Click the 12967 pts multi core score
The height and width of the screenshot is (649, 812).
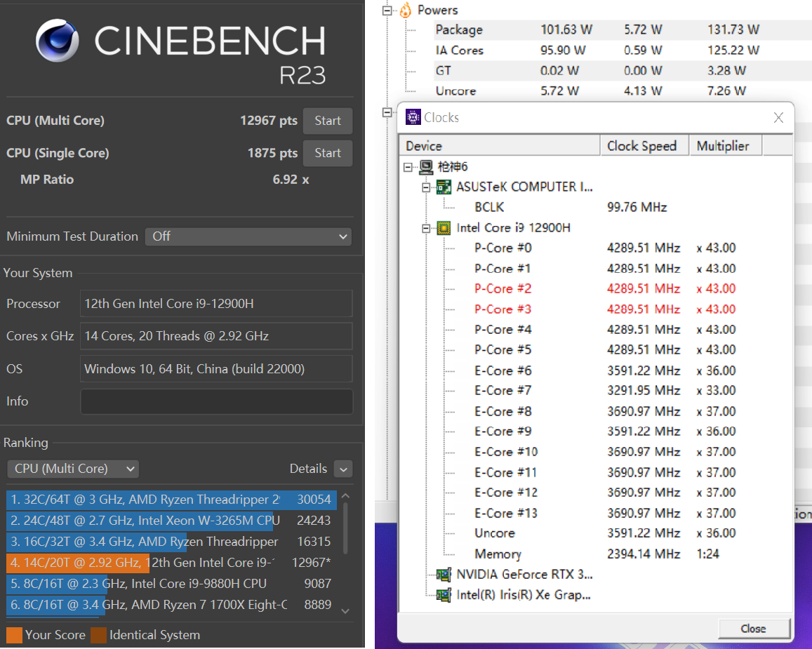[x=269, y=121]
